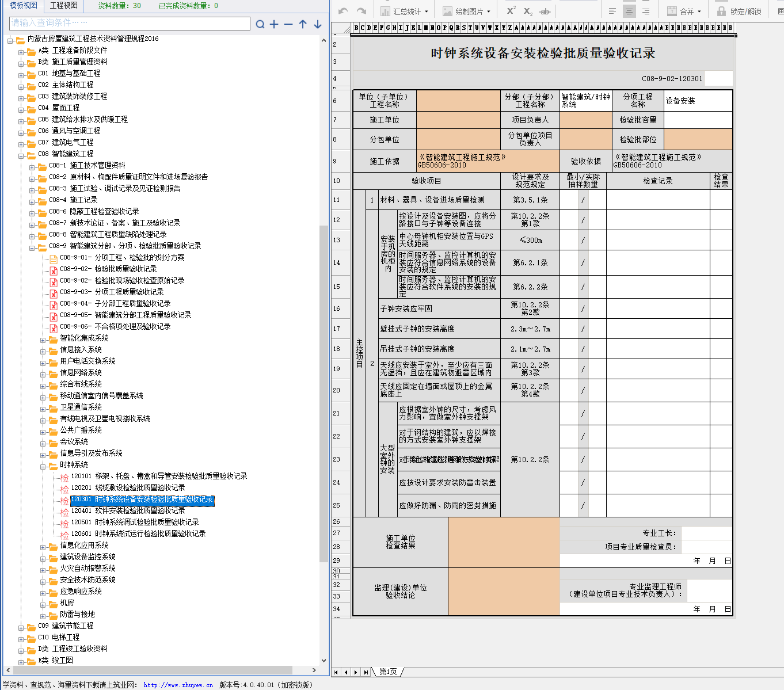Click the move up arrow icon
The width and height of the screenshot is (784, 690).
point(303,24)
